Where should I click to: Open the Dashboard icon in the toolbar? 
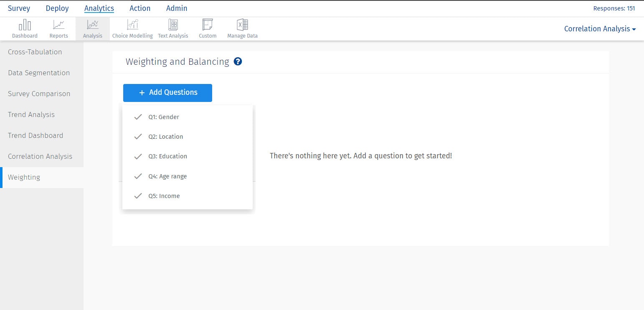click(x=25, y=28)
